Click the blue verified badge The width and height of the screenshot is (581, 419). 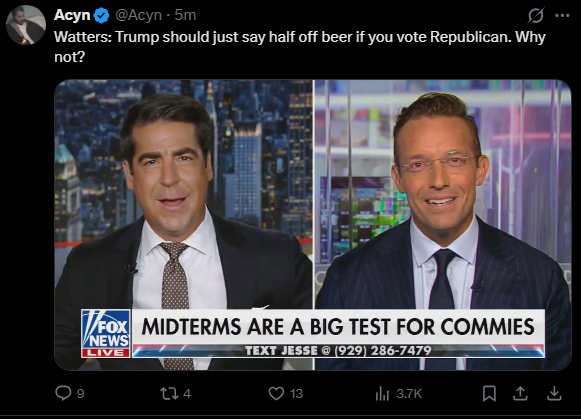[x=101, y=16]
